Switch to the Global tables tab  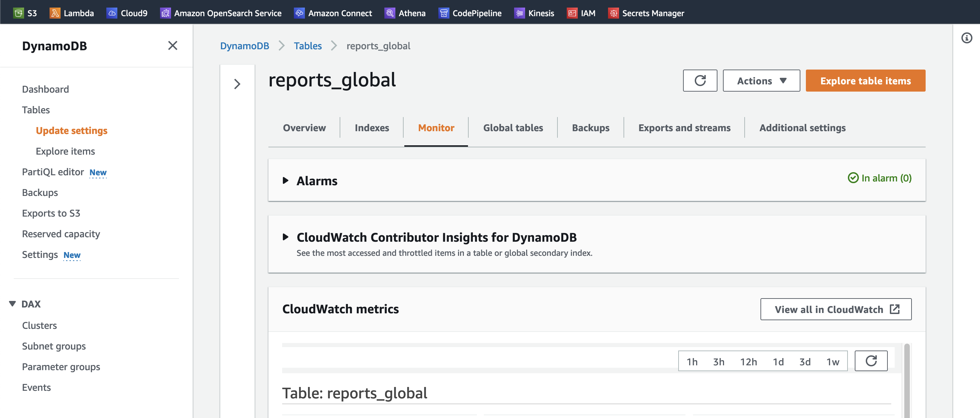(x=513, y=127)
